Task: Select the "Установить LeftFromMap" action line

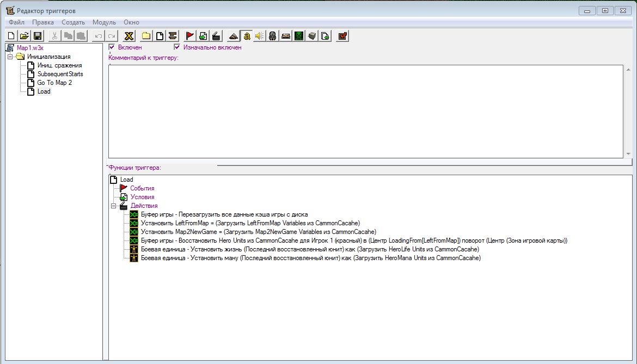Action: tap(250, 223)
